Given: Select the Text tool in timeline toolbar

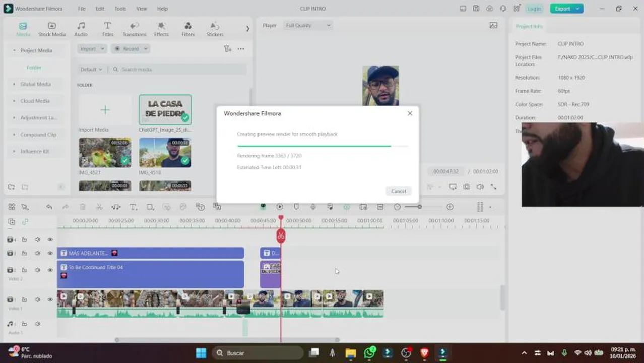Looking at the screenshot, I should (133, 207).
